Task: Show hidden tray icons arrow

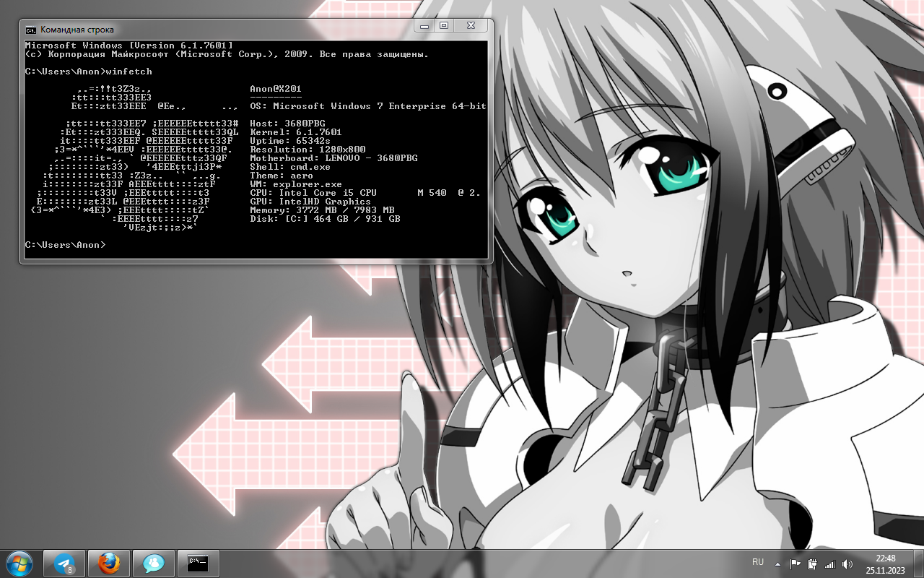Action: click(x=777, y=564)
